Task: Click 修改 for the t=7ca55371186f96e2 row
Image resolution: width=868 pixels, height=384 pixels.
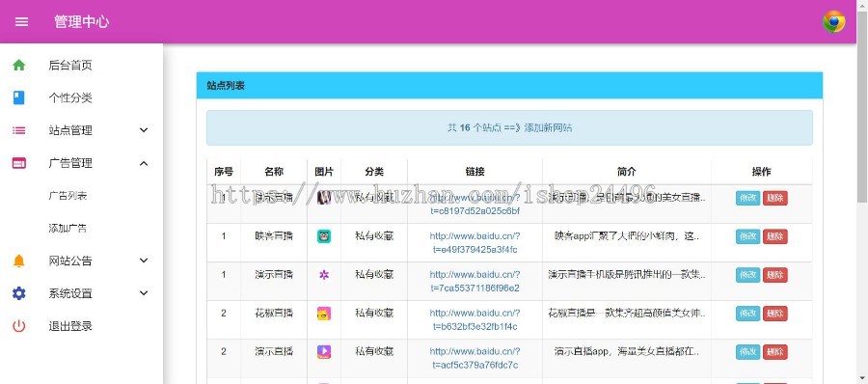Action: 747,275
